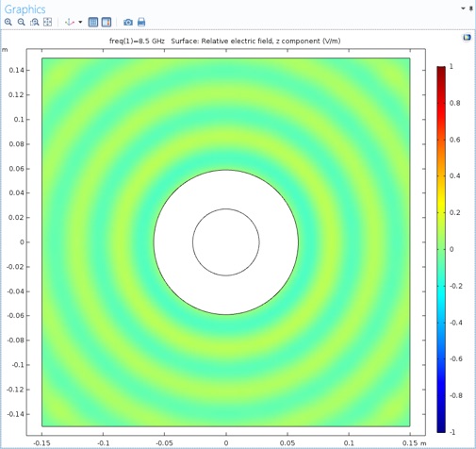Viewport: 476px width, 449px height.
Task: Activate the Zoom Box tool
Action: pyautogui.click(x=34, y=22)
